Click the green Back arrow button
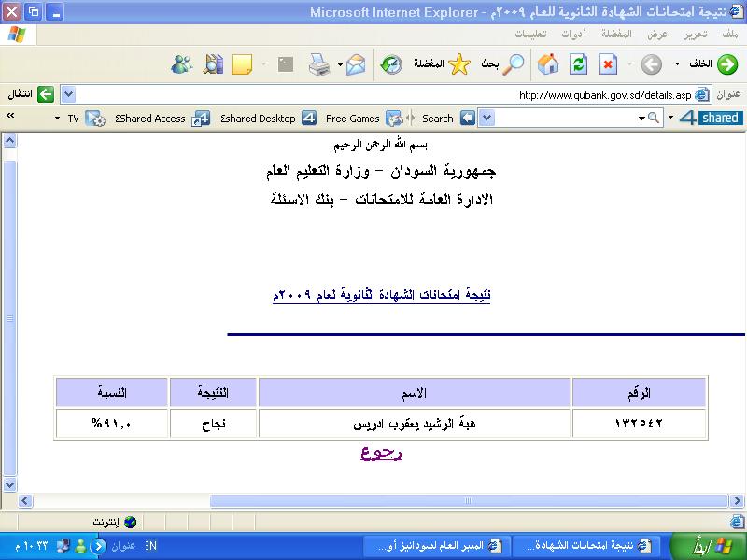Screen dimensions: 747x560 point(726,64)
